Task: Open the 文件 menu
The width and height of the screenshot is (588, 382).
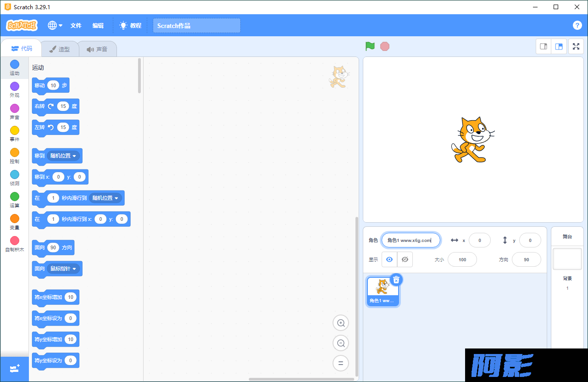Action: [76, 26]
